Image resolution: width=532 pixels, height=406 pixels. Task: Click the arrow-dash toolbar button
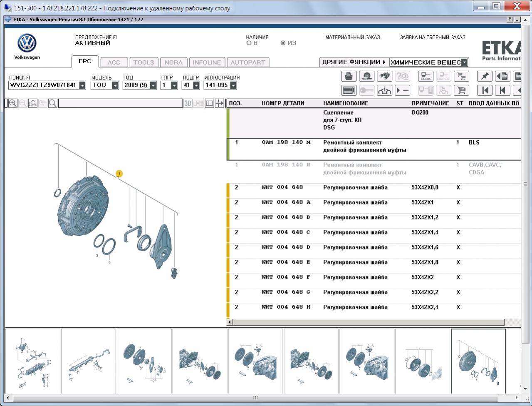click(402, 90)
